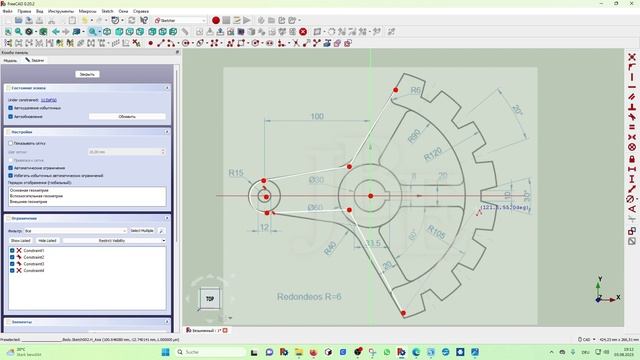Click the Закрыть button
The width and height of the screenshot is (640, 360).
87,74
